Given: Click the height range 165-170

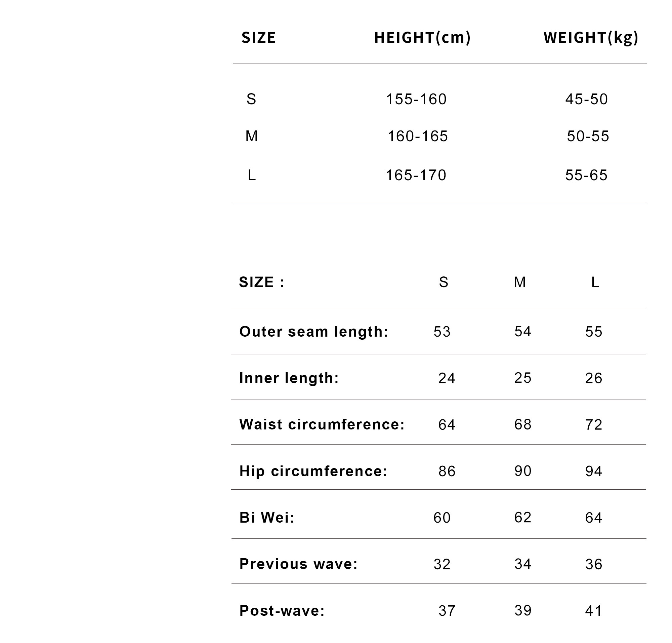Looking at the screenshot, I should coord(416,175).
